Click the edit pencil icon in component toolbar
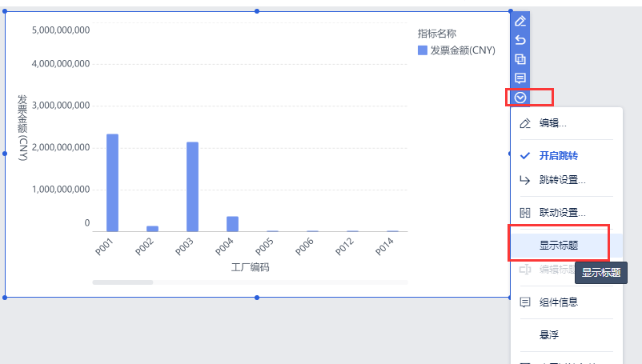 click(520, 21)
